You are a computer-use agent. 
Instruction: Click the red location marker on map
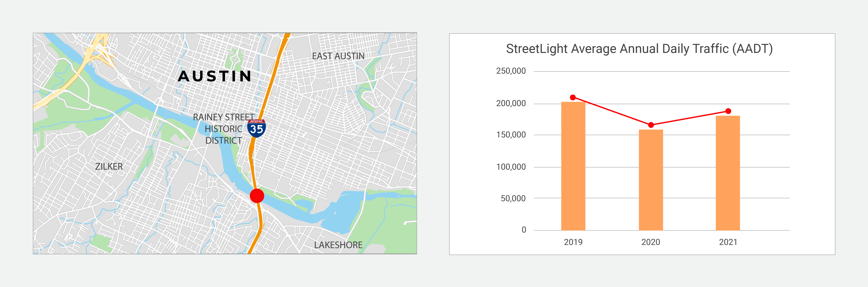257,196
